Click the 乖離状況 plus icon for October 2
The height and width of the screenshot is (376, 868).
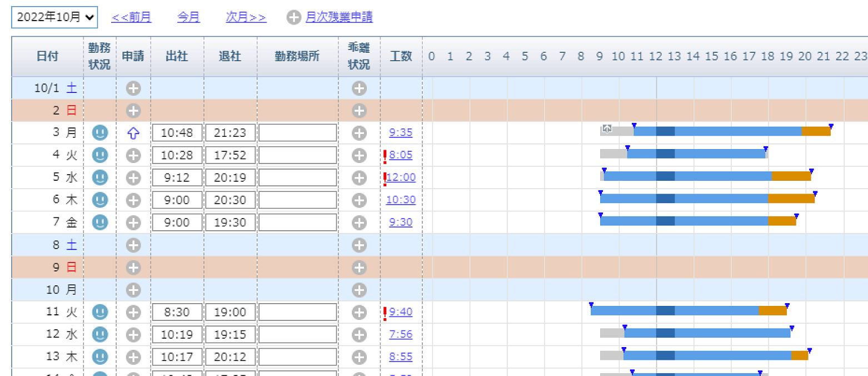(x=358, y=110)
